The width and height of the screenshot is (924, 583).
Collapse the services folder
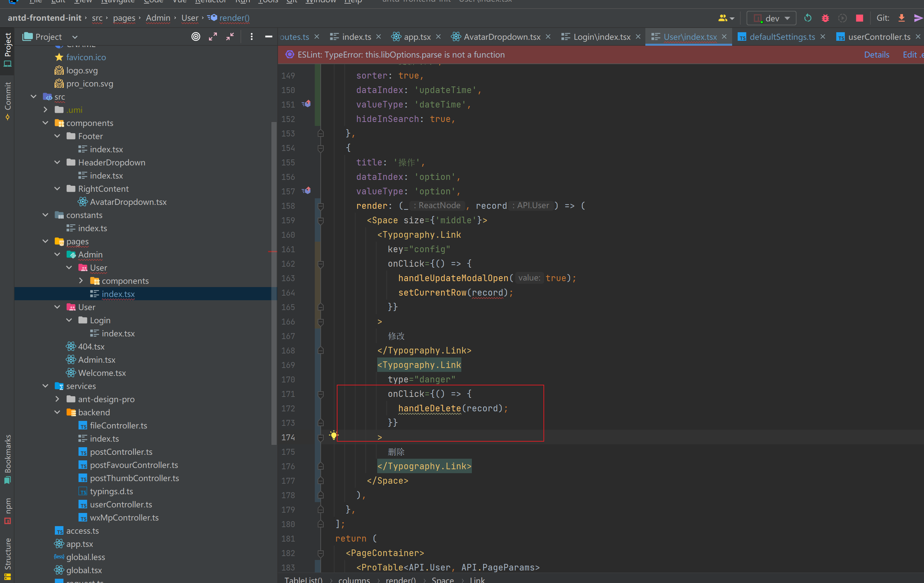[46, 386]
